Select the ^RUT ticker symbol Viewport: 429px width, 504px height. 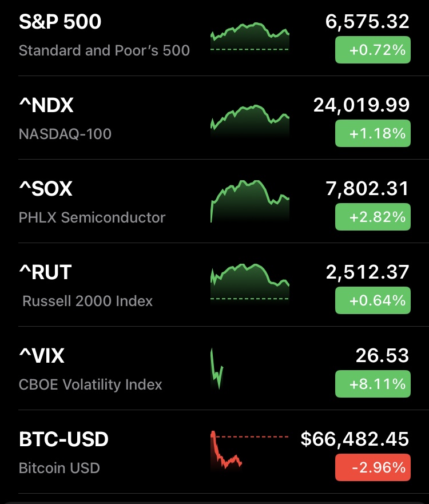click(45, 273)
